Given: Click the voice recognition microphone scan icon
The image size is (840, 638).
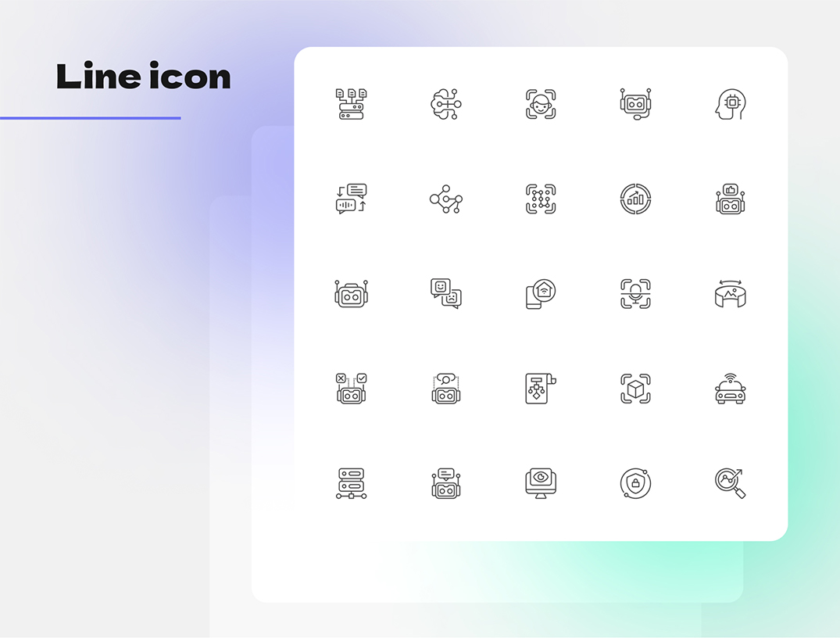Looking at the screenshot, I should point(635,294).
